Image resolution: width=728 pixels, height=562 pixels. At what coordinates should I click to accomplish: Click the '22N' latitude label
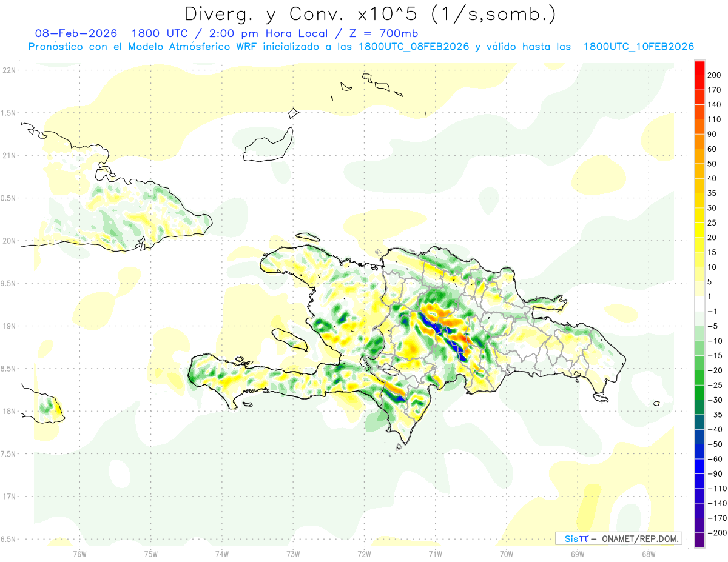pyautogui.click(x=8, y=70)
